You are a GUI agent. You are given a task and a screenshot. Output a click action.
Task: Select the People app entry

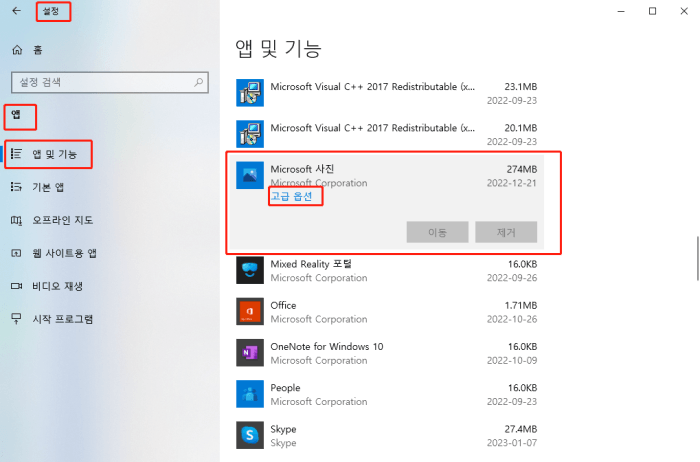(387, 394)
